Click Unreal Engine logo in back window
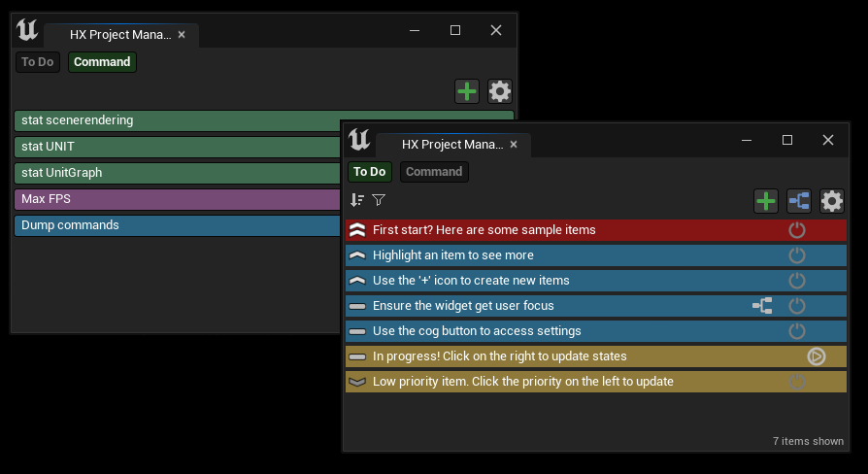Image resolution: width=868 pixels, height=474 pixels. 27,30
